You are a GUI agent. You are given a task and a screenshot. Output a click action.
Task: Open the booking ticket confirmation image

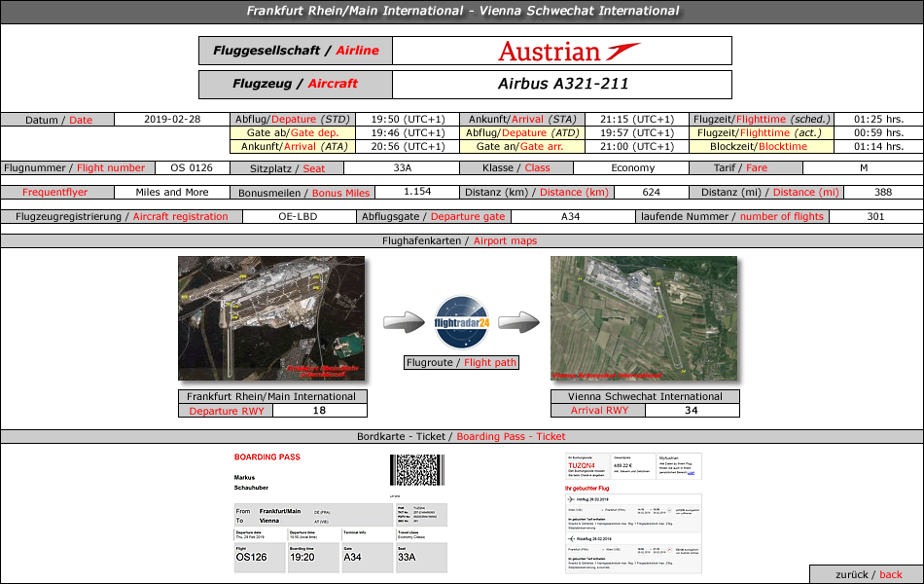tap(632, 512)
